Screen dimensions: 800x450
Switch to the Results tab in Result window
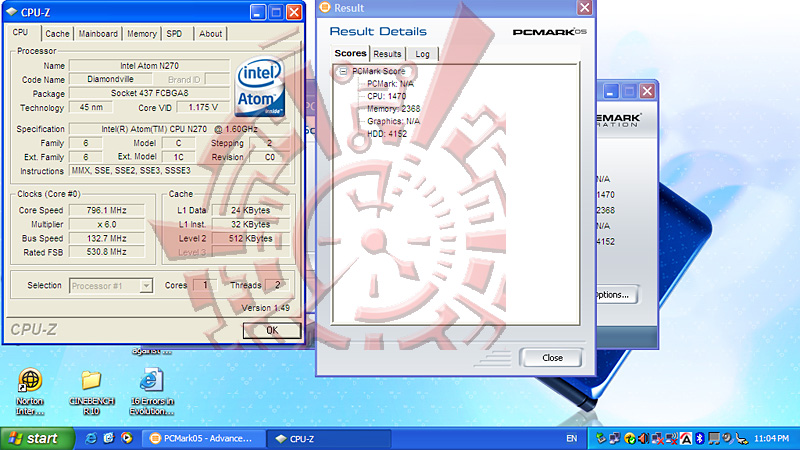[x=387, y=54]
